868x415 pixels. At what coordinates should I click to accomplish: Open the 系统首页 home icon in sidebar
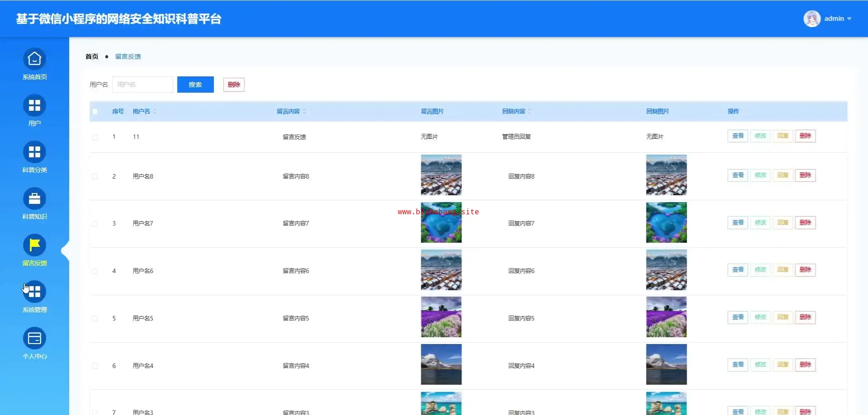point(34,59)
